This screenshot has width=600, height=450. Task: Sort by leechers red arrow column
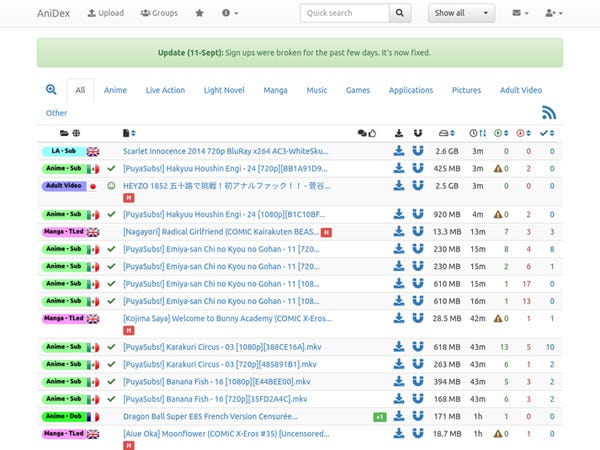coord(523,133)
